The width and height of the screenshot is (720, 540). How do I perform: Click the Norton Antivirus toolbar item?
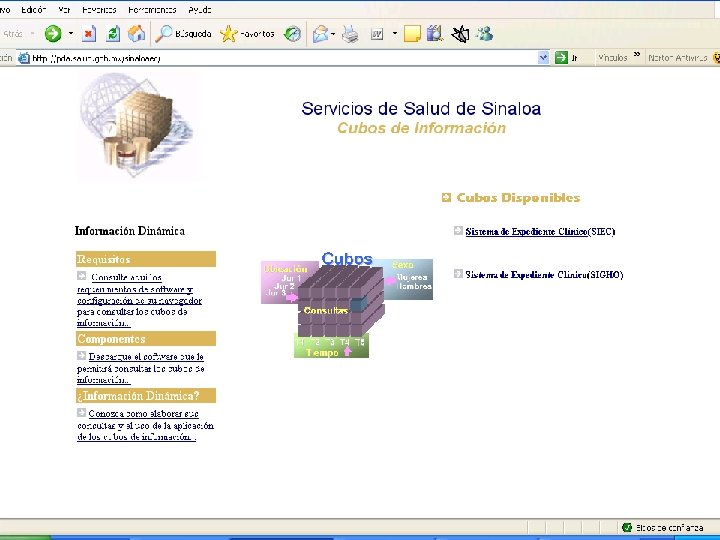[677, 58]
